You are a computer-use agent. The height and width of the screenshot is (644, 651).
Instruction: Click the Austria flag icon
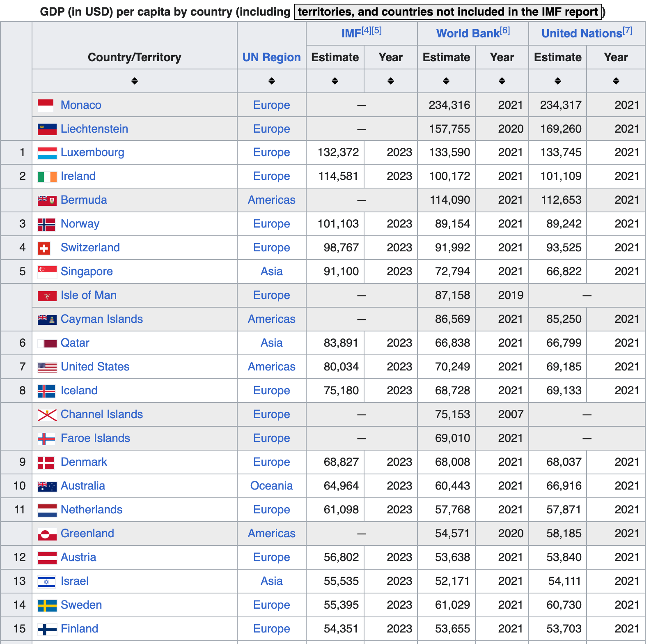click(47, 558)
